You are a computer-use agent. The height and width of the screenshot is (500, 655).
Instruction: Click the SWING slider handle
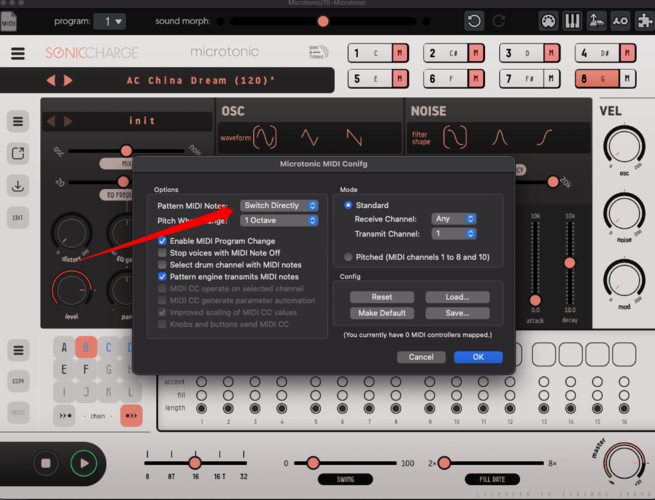pyautogui.click(x=313, y=463)
